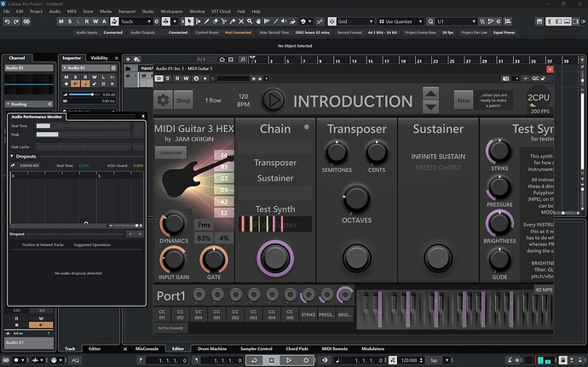Toggle global Mute M button
This screenshot has width=588, height=367.
(x=61, y=22)
